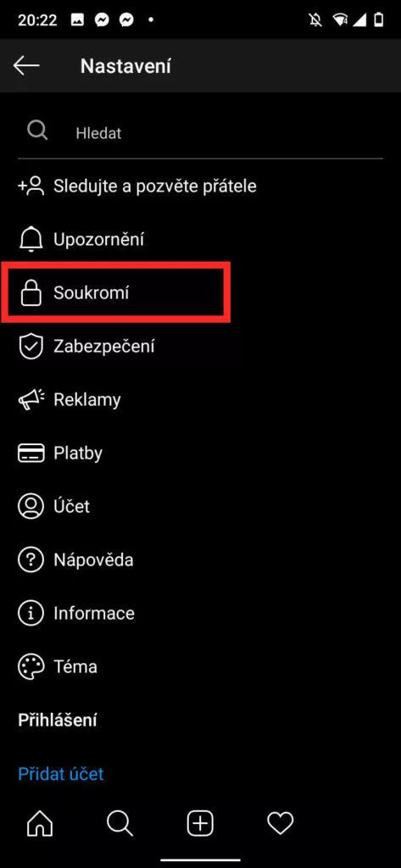Tap the add-person icon for following friends
The width and height of the screenshot is (401, 868).
31,186
